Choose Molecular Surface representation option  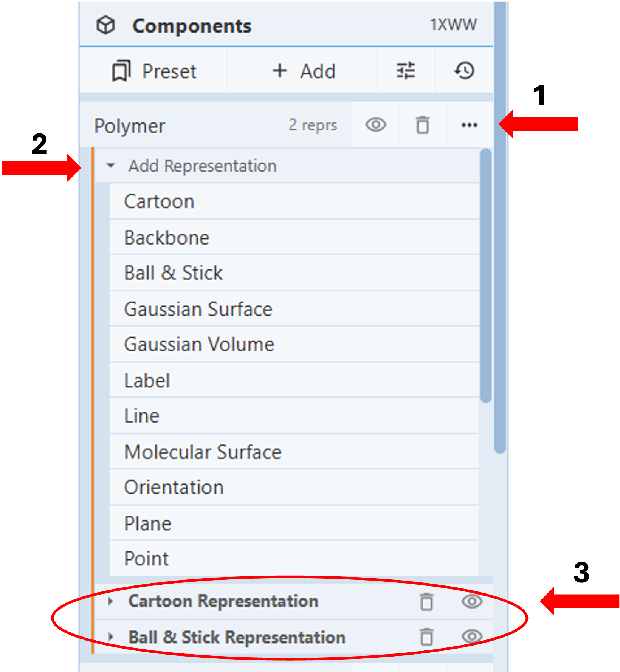203,452
